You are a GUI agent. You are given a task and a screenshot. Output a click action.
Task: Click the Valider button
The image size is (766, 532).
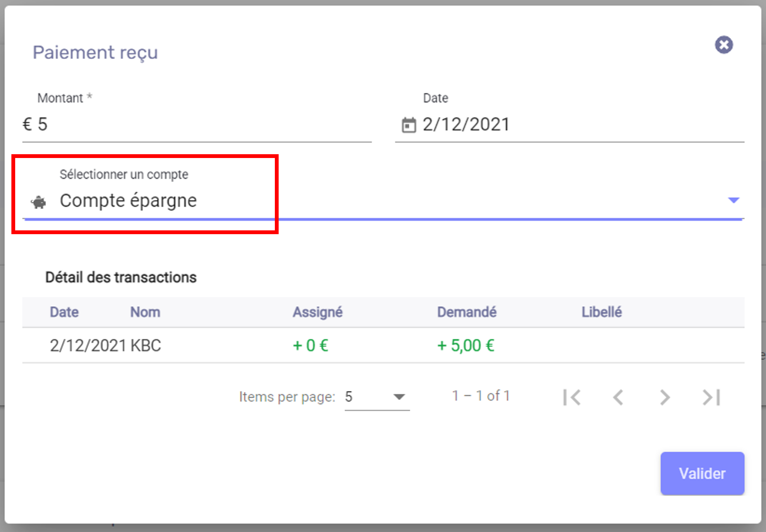tap(702, 473)
